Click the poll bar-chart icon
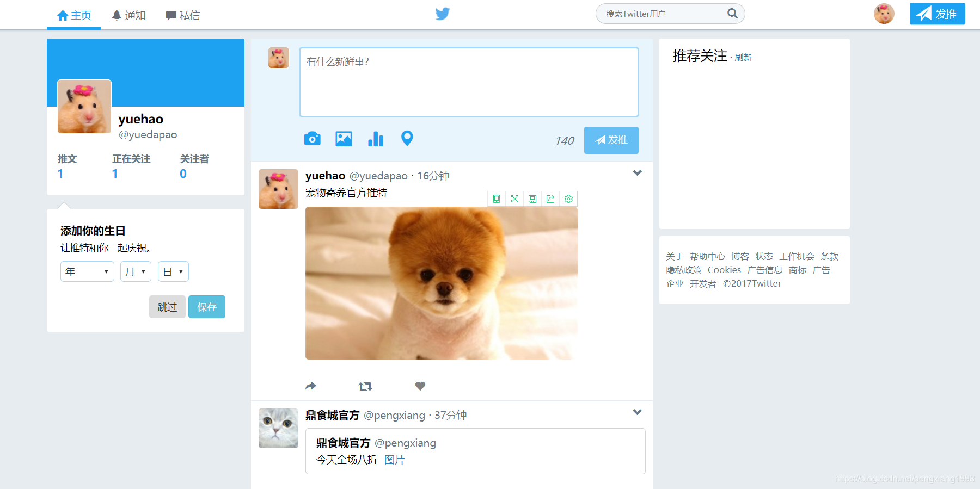Viewport: 980px width, 489px height. point(376,139)
